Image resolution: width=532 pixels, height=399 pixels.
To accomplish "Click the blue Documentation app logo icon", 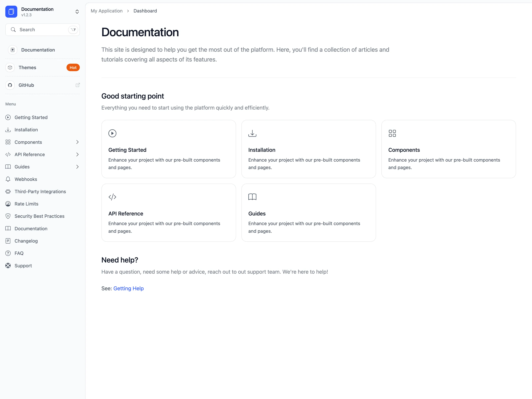I will coord(11,11).
